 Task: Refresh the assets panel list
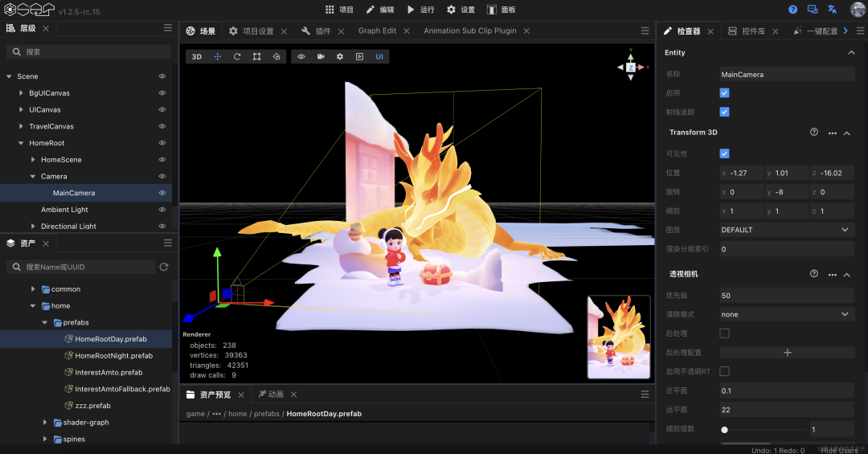pyautogui.click(x=164, y=267)
